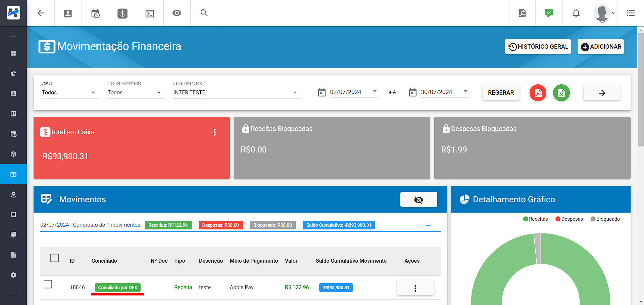Screen dimensions: 644x305
Task: Open the settings gear in sidebar
Action: point(13,275)
